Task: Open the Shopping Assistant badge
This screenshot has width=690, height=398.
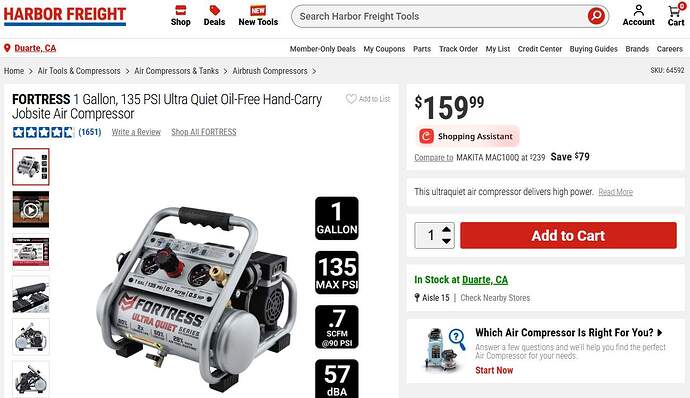Action: tap(467, 136)
